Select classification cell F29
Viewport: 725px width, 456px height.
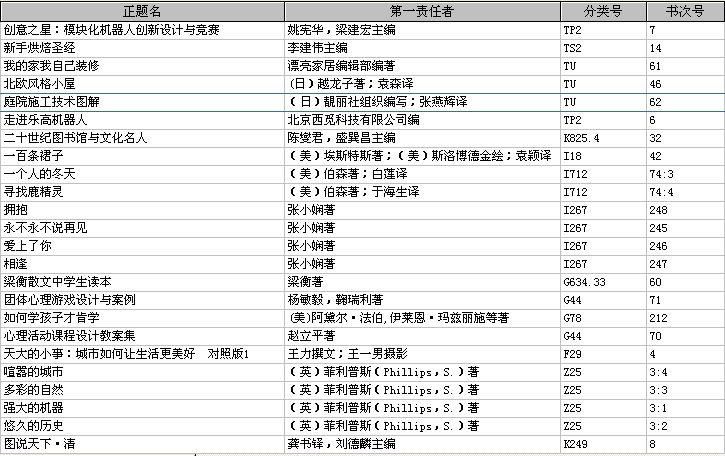click(x=603, y=355)
